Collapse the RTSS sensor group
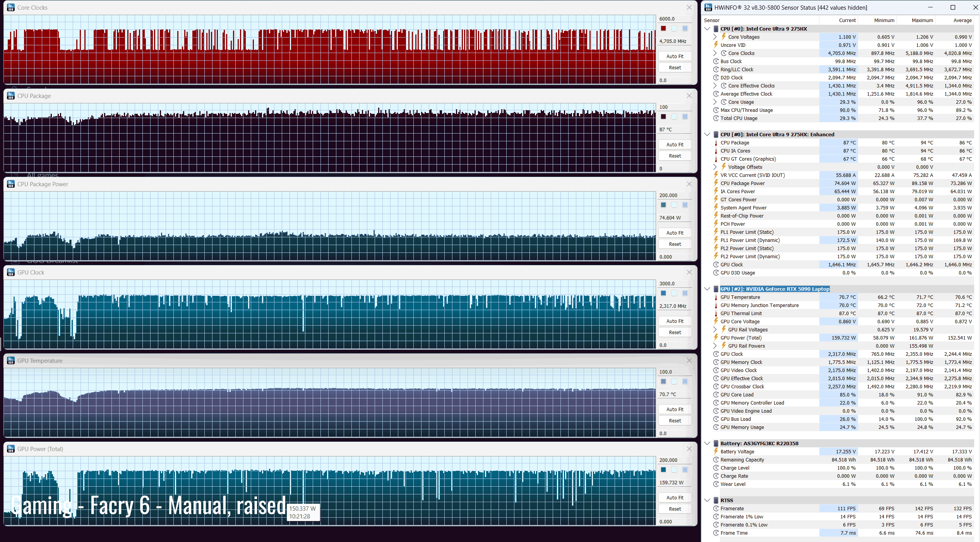The height and width of the screenshot is (542, 980). (707, 500)
